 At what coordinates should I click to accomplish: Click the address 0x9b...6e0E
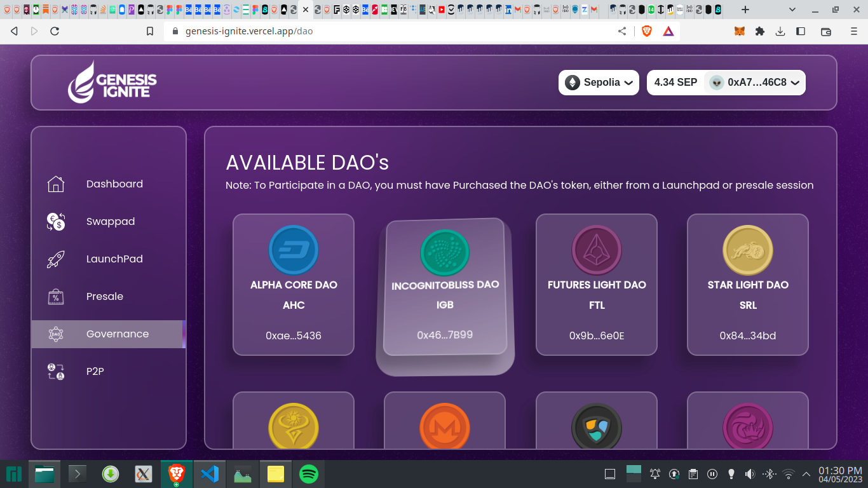pos(597,335)
